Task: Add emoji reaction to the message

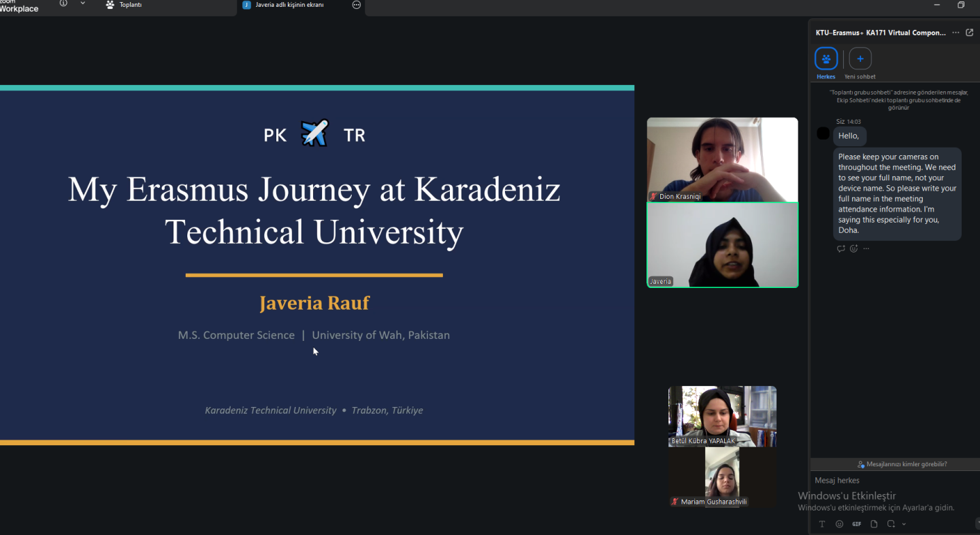Action: [x=854, y=248]
